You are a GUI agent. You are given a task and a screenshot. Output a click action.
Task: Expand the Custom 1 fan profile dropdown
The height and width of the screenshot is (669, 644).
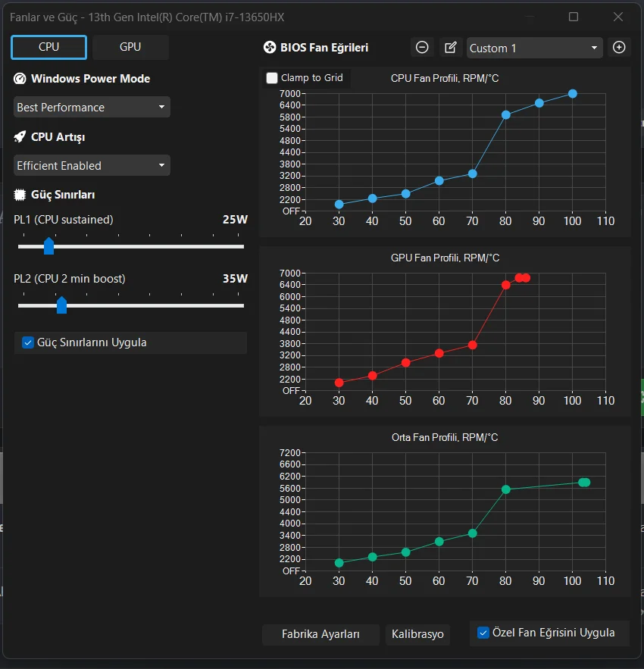tap(534, 48)
